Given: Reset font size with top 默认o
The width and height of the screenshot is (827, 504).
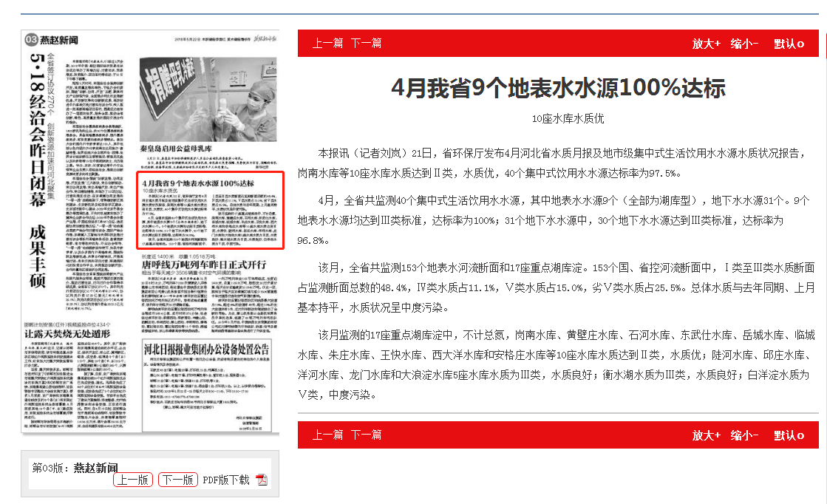Looking at the screenshot, I should pos(789,44).
